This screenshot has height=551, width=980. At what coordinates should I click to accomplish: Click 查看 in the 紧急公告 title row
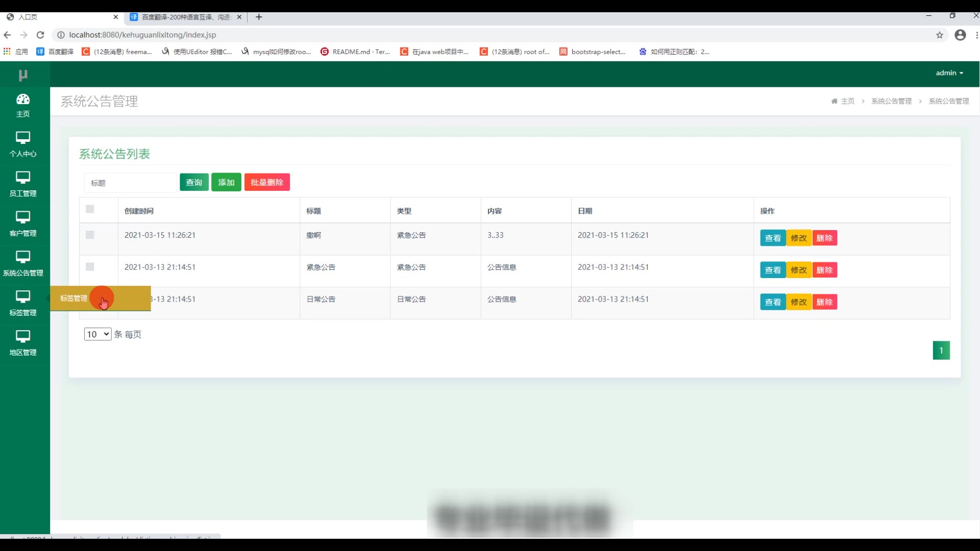click(x=773, y=270)
